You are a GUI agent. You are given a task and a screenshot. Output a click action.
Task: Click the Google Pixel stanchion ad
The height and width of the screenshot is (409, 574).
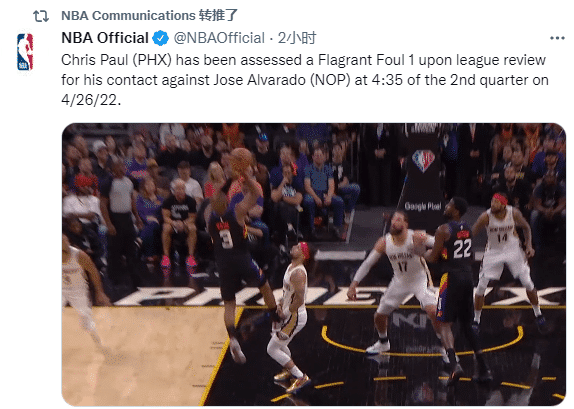click(x=423, y=206)
